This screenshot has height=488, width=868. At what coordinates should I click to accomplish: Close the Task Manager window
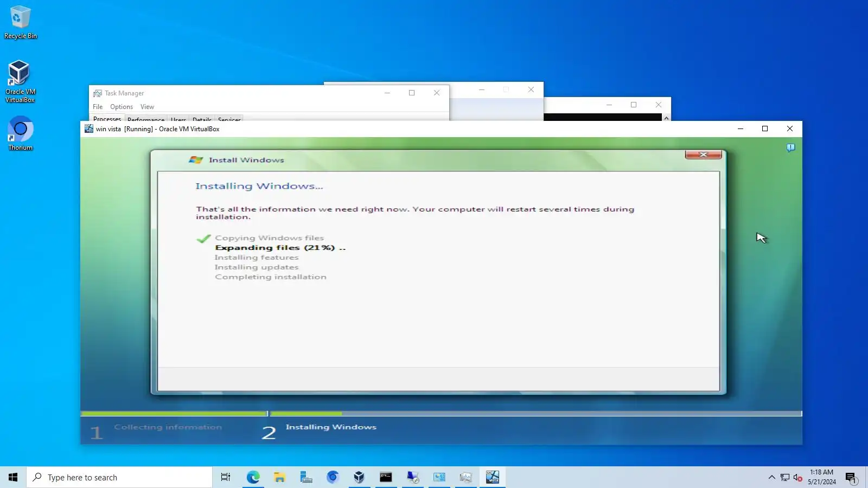click(x=437, y=93)
